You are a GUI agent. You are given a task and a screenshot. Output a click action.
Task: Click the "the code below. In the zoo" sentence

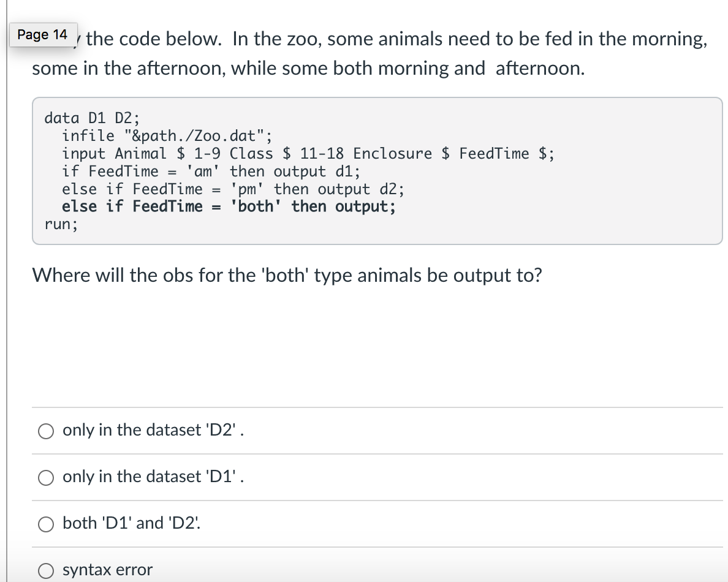click(396, 39)
